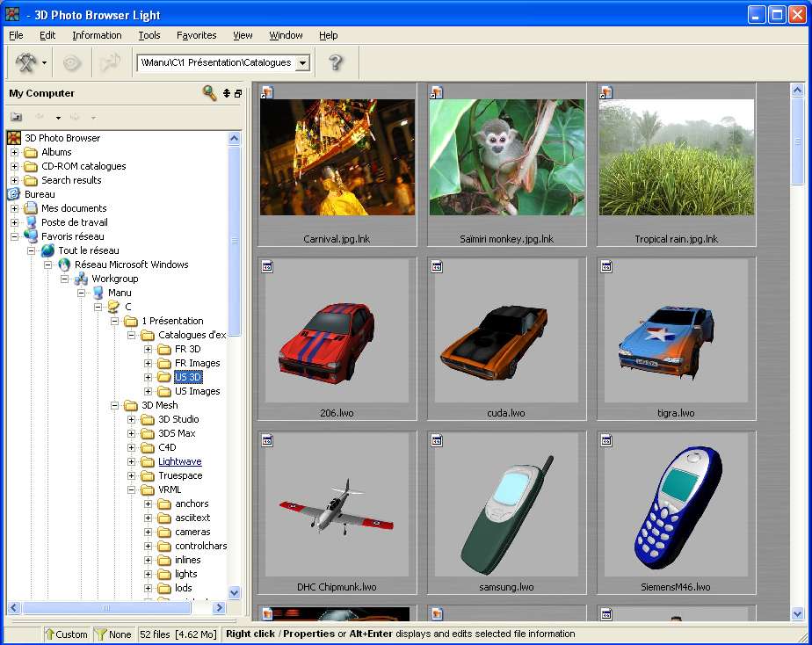The height and width of the screenshot is (645, 812).
Task: Select the US 3D folder
Action: pyautogui.click(x=187, y=377)
